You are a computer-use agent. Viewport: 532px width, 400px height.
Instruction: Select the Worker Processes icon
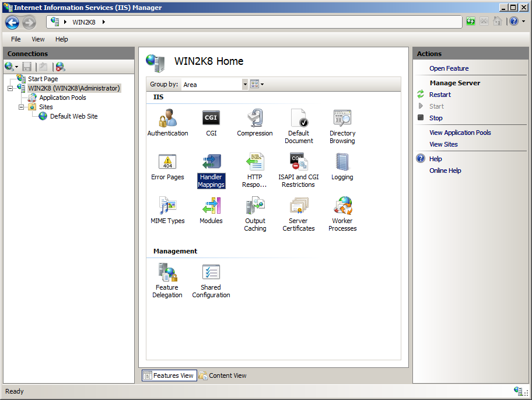[342, 206]
